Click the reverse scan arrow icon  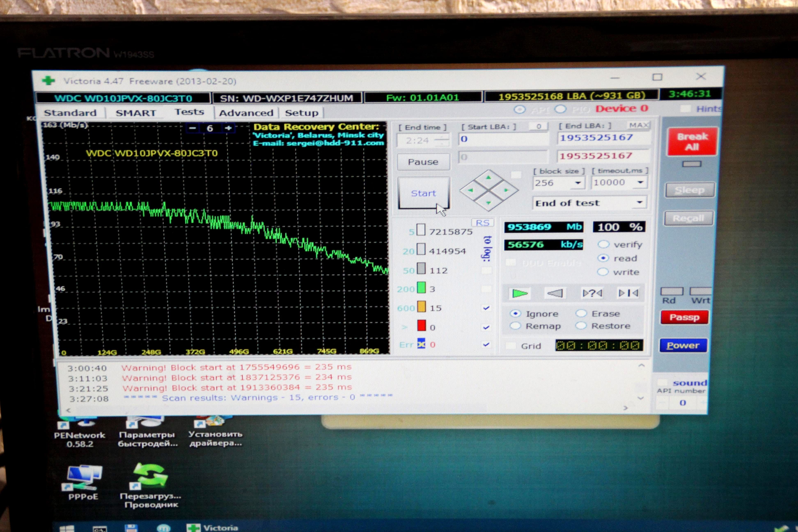click(555, 293)
